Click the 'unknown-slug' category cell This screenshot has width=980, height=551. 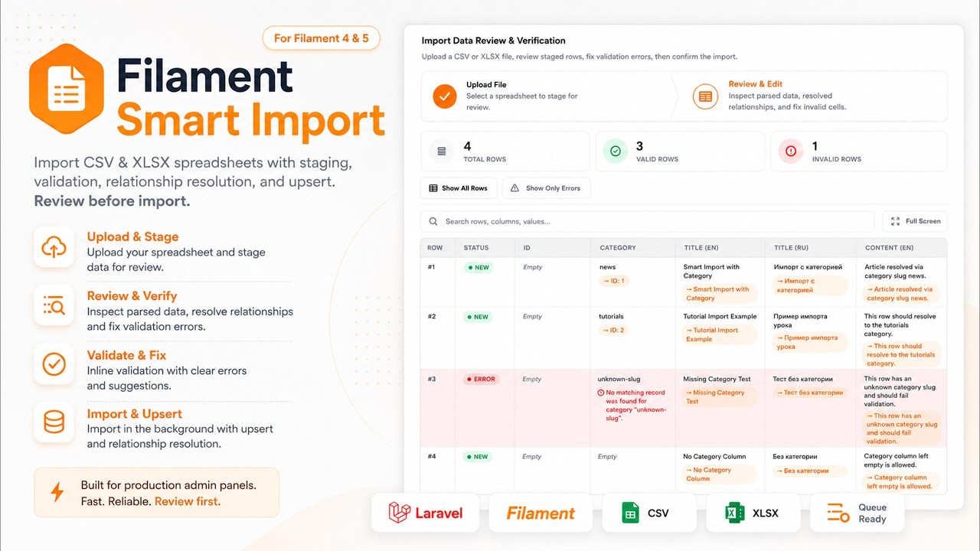[x=619, y=379]
